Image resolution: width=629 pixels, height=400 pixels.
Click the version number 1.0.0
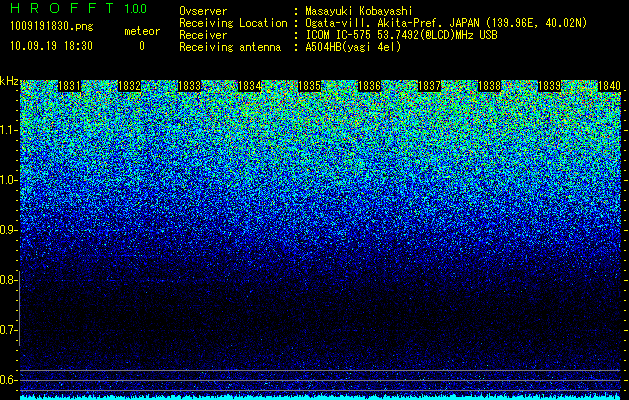[136, 8]
